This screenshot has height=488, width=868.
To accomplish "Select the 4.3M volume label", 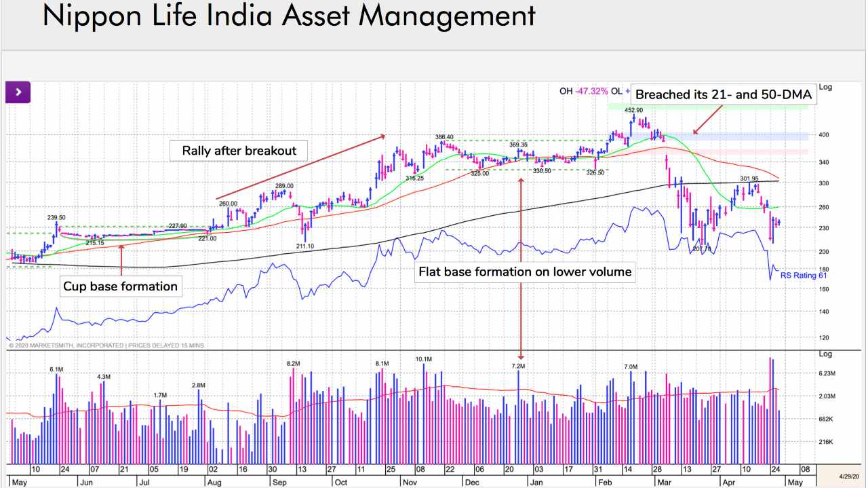I will click(104, 376).
